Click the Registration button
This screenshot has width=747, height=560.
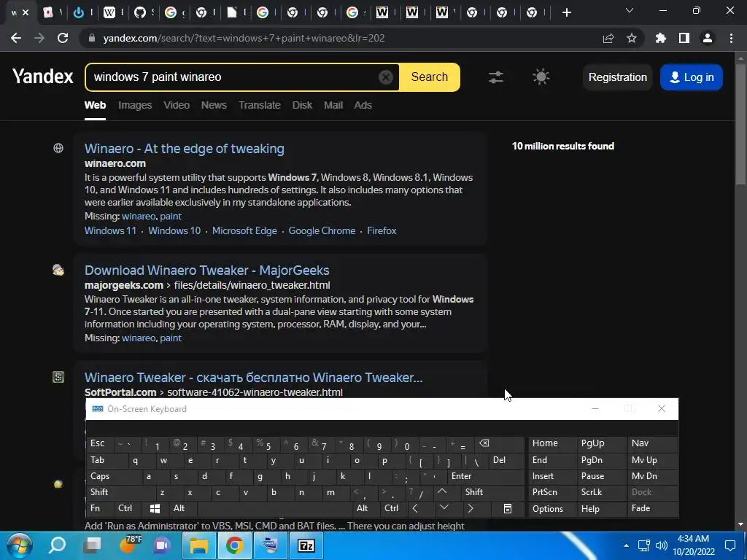coord(617,77)
